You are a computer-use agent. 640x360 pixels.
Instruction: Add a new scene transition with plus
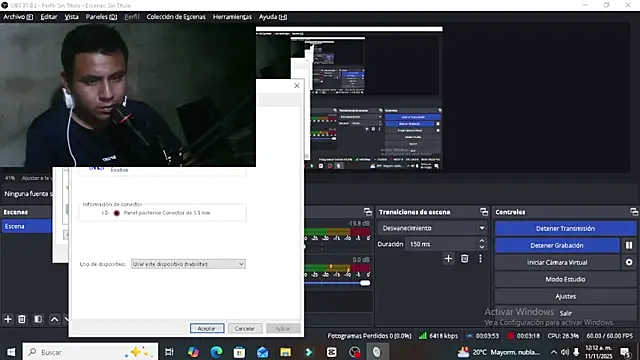(448, 259)
